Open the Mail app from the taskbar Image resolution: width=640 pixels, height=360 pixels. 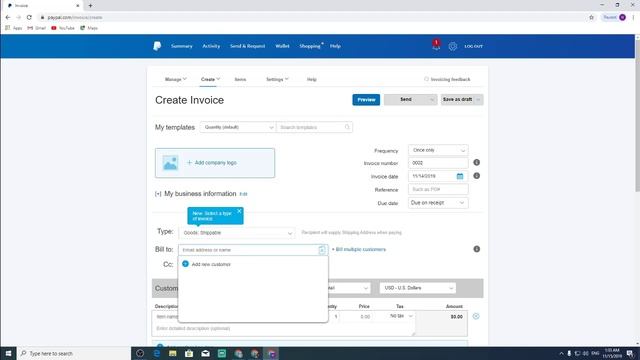tap(205, 353)
